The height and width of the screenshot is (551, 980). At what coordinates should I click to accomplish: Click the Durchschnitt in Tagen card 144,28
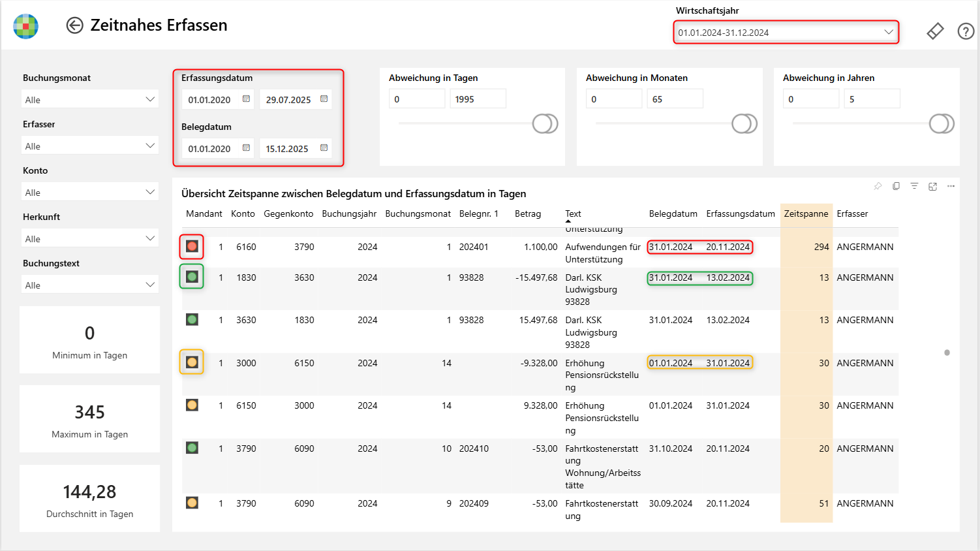(x=90, y=498)
